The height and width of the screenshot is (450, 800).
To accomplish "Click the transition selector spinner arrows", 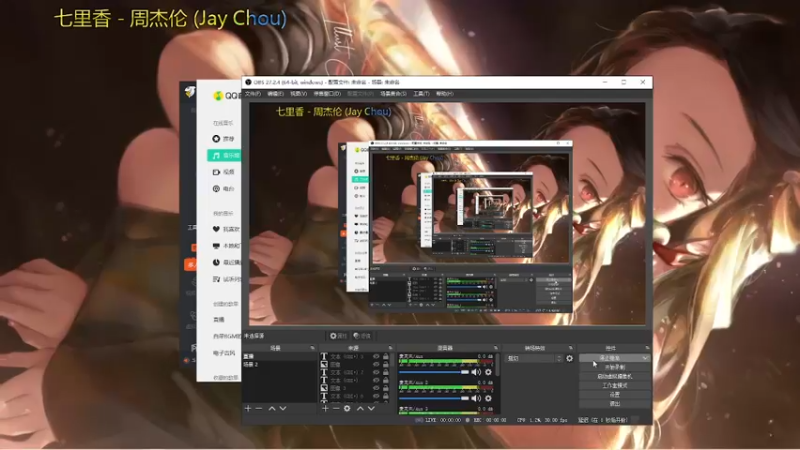I will coord(559,358).
